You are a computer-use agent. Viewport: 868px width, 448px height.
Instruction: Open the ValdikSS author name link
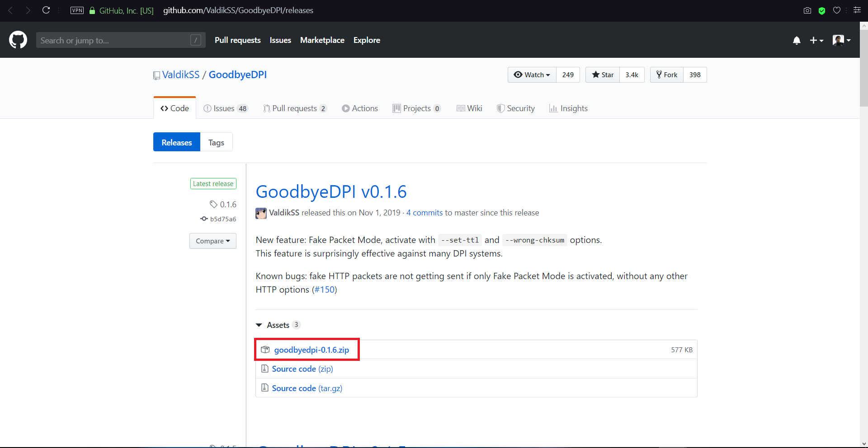click(x=284, y=213)
